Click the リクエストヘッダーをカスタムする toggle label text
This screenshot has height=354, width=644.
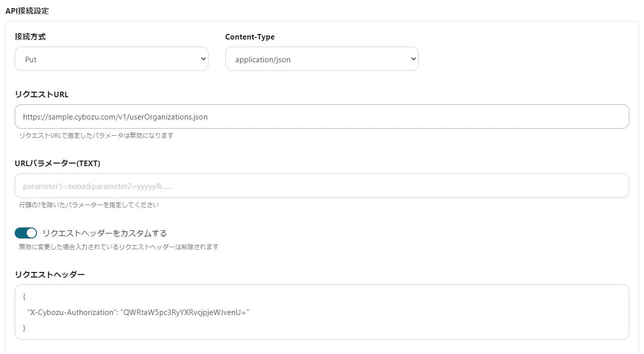click(x=105, y=233)
